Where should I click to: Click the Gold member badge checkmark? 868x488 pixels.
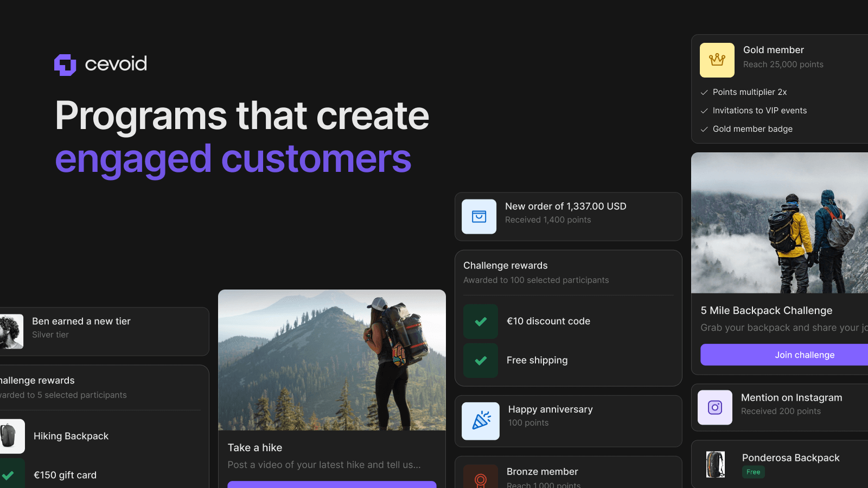click(x=704, y=130)
